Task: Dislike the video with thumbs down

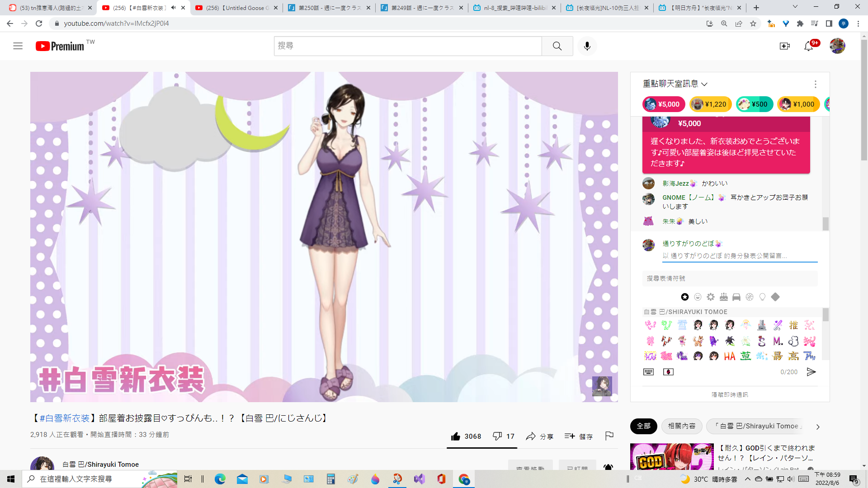Action: (x=503, y=436)
